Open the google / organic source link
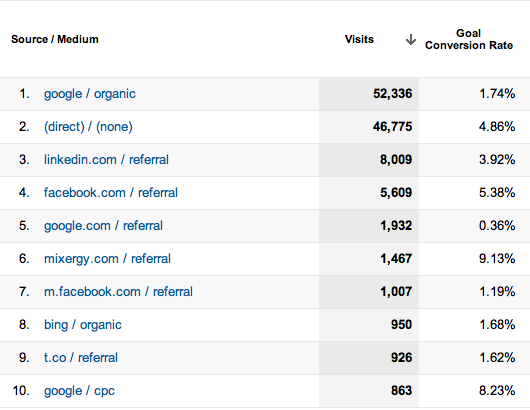530x410 pixels. (x=90, y=94)
